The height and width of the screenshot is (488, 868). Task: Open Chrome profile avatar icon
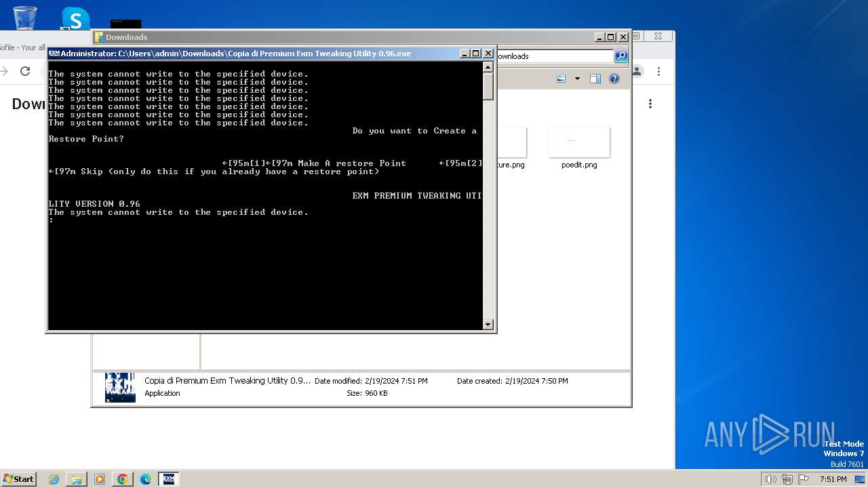tap(637, 71)
